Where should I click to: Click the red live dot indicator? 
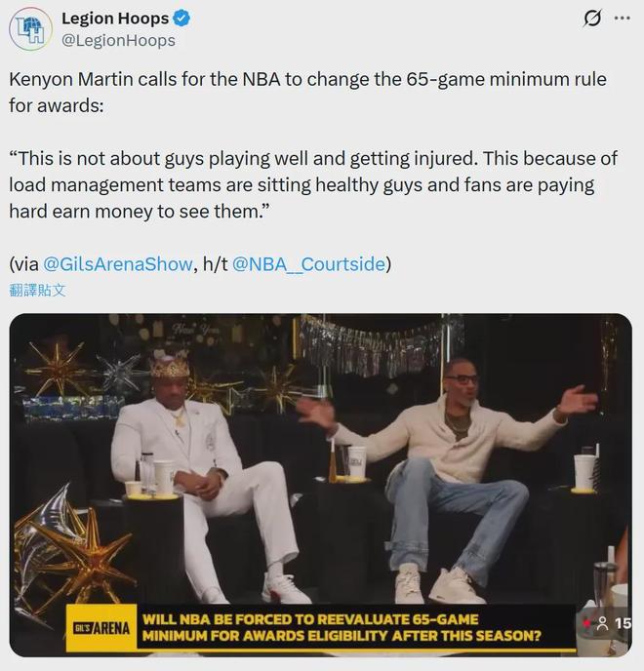[586, 623]
